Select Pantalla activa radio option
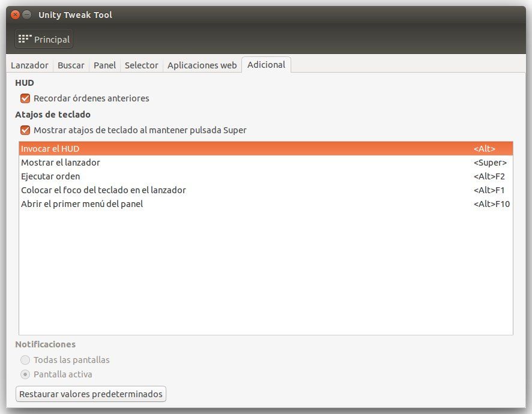Image resolution: width=532 pixels, height=414 pixels. [x=25, y=374]
